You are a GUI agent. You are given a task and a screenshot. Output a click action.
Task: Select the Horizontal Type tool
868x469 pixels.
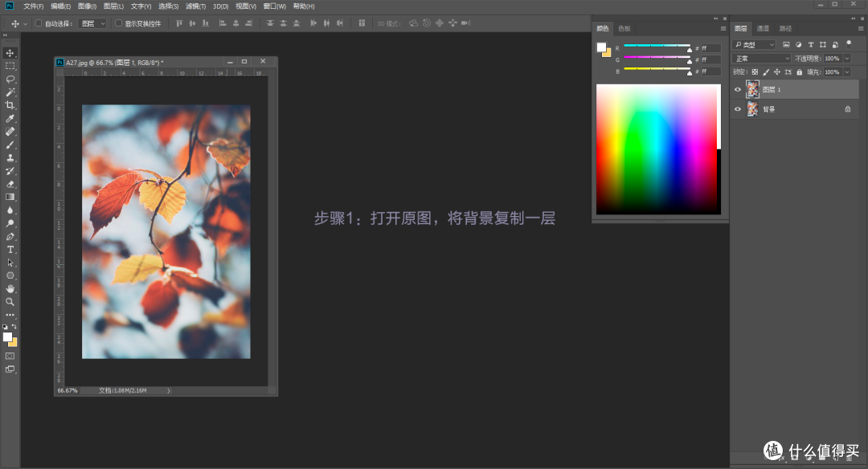pos(10,249)
